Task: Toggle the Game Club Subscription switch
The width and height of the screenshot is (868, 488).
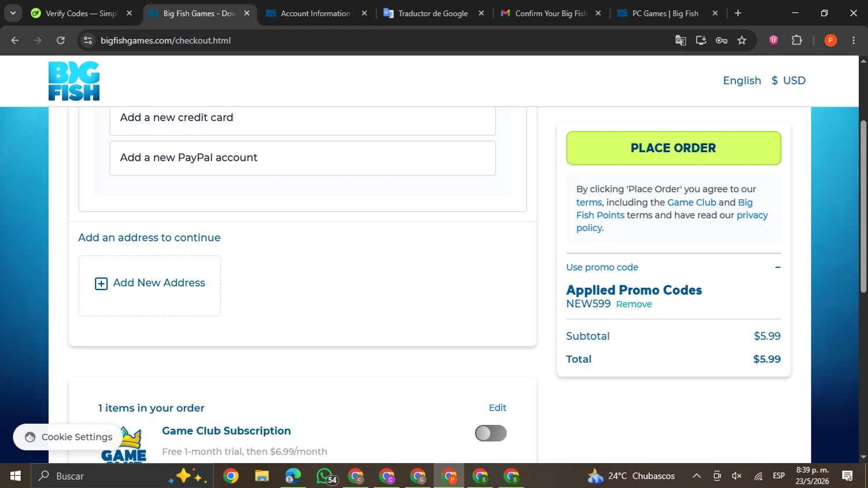Action: [491, 433]
